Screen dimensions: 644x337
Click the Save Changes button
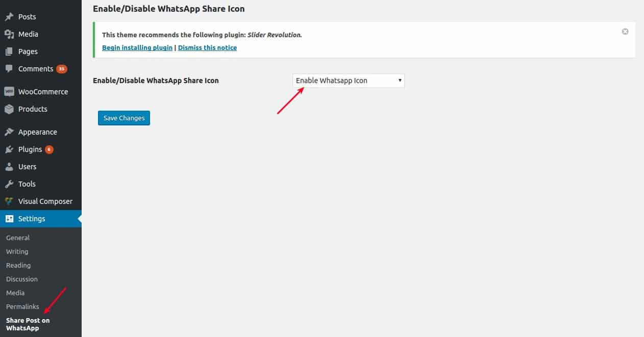124,118
